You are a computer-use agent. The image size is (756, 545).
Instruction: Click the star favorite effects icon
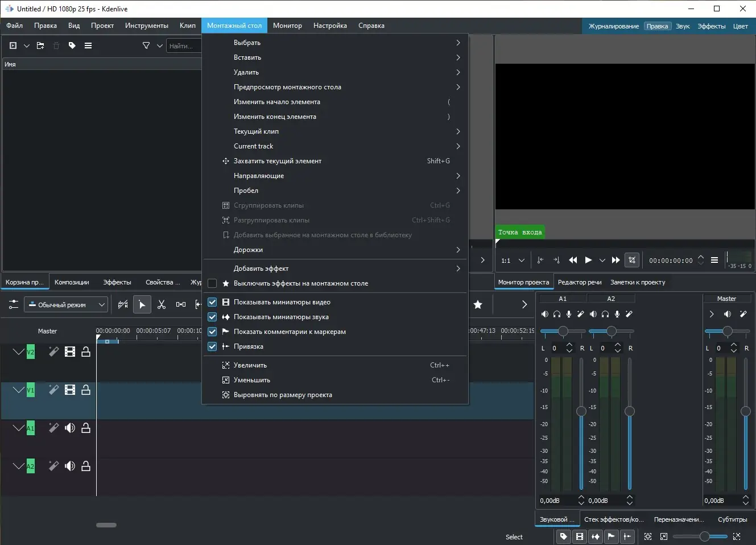[x=478, y=305]
